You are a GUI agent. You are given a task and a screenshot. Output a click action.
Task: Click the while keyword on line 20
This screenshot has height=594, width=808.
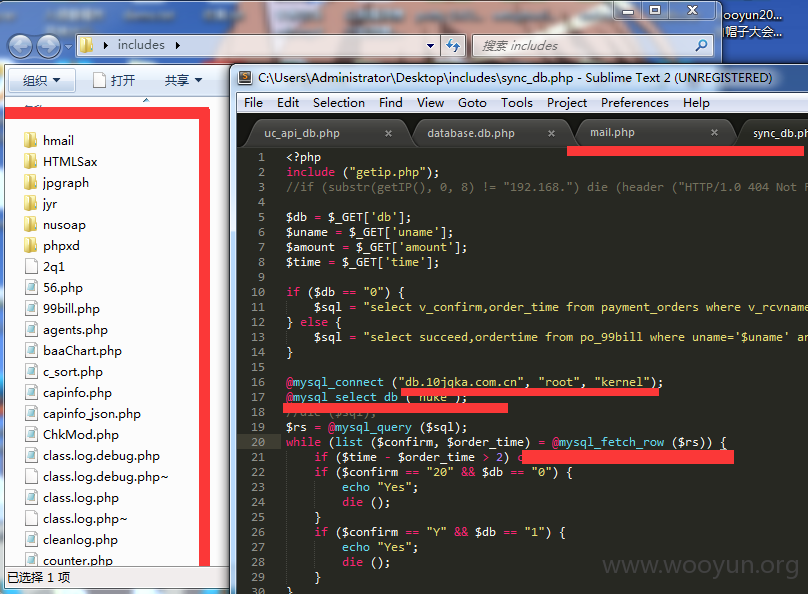click(x=304, y=442)
